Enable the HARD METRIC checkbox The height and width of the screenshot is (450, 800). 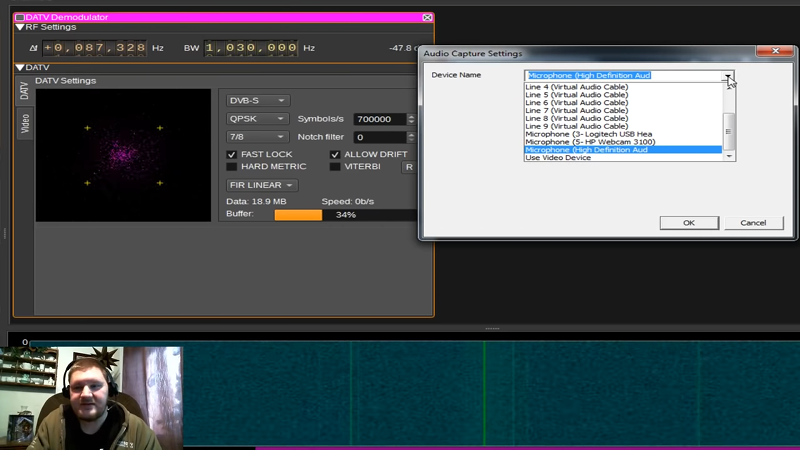pyautogui.click(x=232, y=167)
